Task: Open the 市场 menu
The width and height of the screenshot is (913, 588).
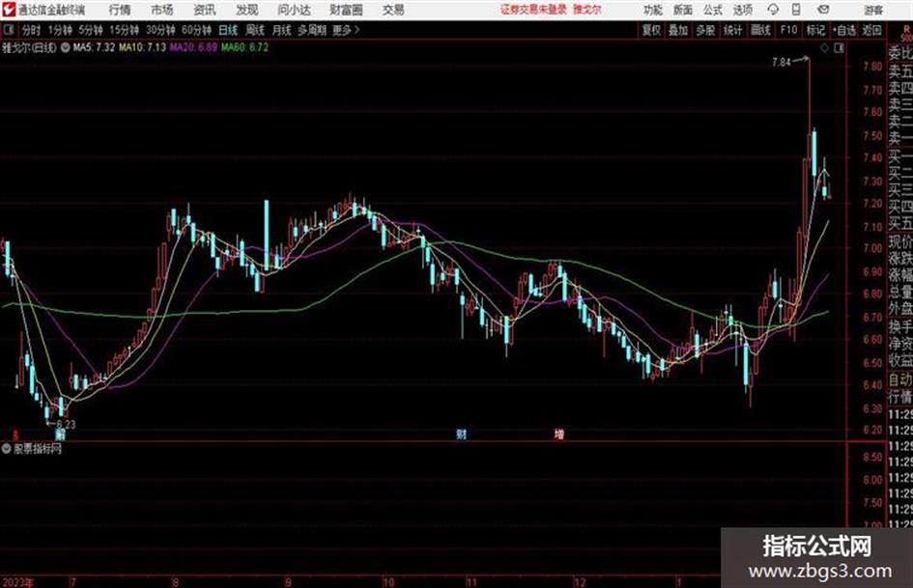Action: click(162, 10)
